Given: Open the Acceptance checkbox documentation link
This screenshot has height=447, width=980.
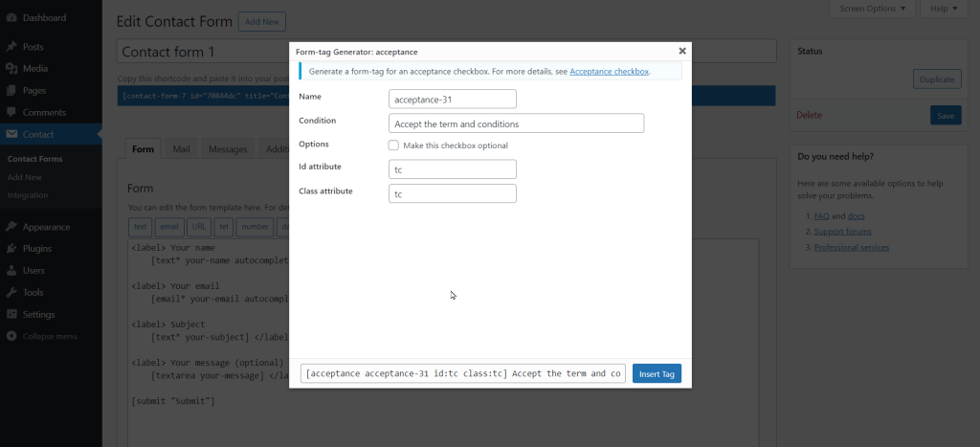Looking at the screenshot, I should click(x=609, y=72).
